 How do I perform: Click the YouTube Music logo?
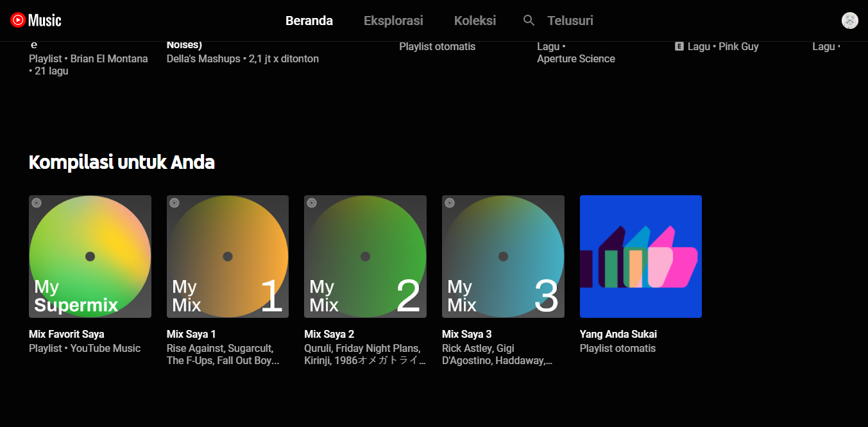click(36, 21)
